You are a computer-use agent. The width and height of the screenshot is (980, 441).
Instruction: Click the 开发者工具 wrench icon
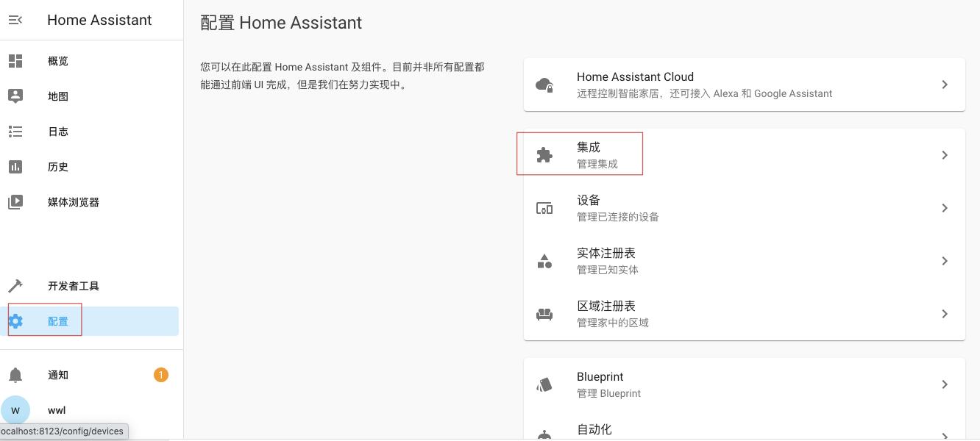[x=15, y=286]
